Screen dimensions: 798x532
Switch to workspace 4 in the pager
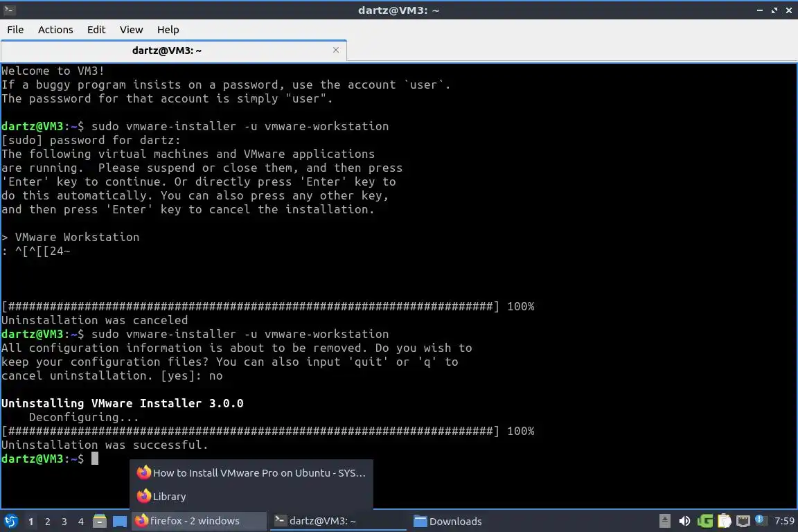tap(81, 522)
